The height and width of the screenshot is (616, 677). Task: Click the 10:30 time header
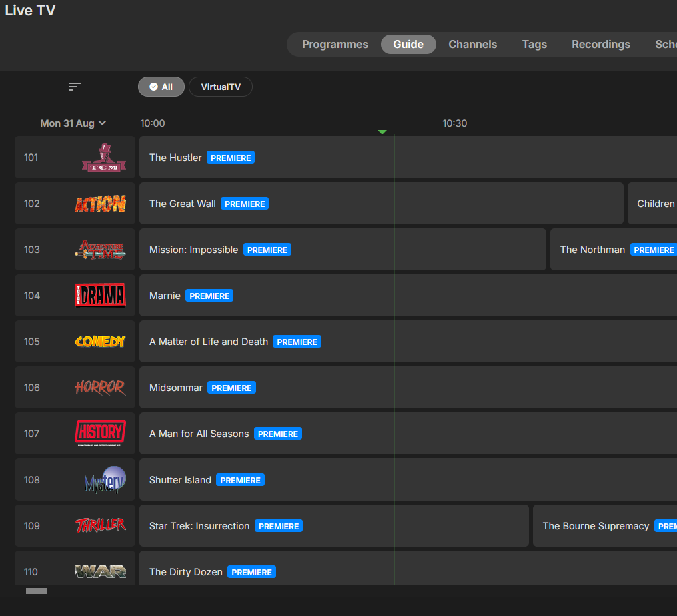[x=455, y=123]
